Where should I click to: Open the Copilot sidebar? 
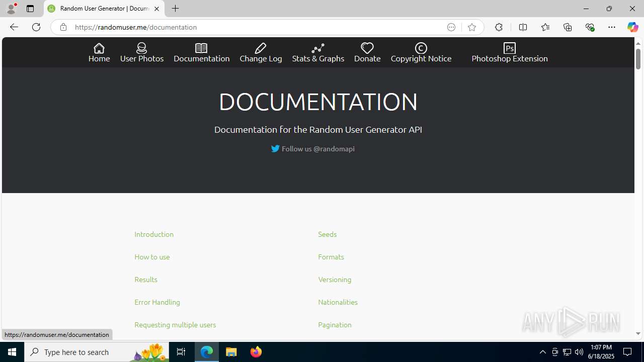point(632,27)
